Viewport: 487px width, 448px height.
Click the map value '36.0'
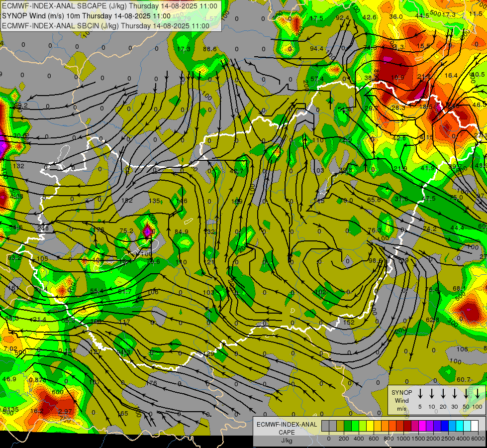click(x=395, y=17)
